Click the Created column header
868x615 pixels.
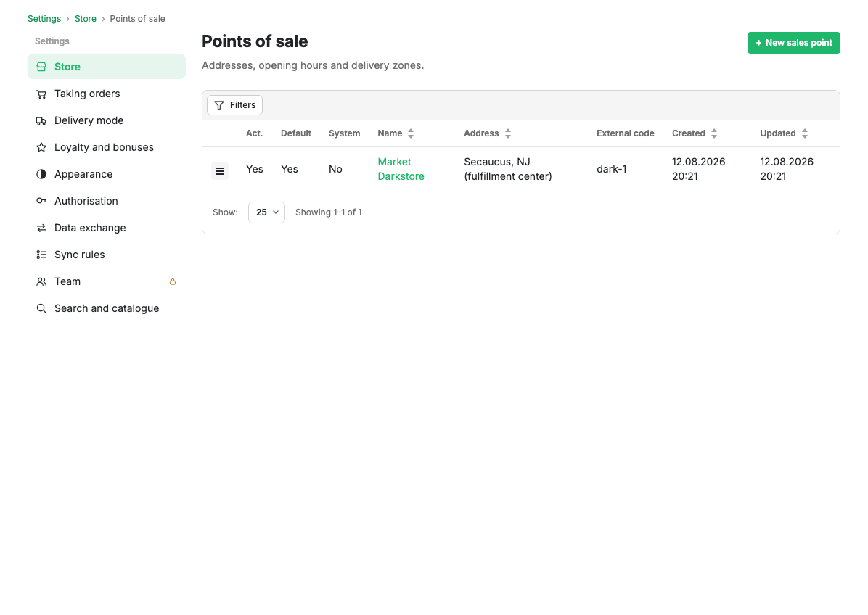pos(688,133)
